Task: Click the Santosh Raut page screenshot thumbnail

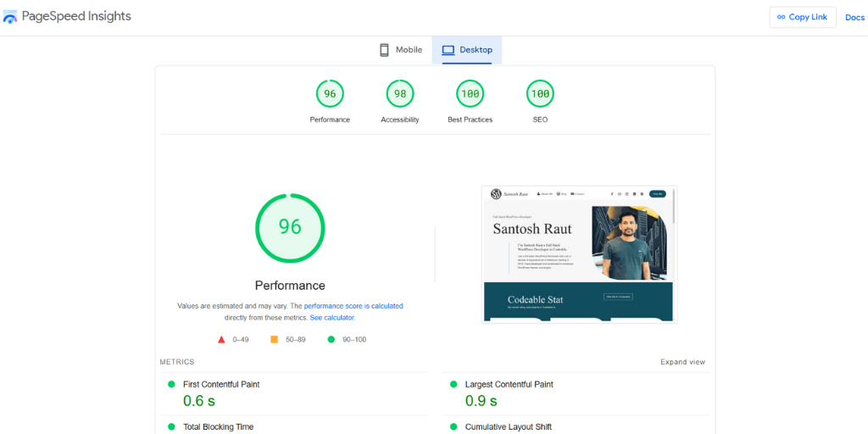Action: coord(579,254)
